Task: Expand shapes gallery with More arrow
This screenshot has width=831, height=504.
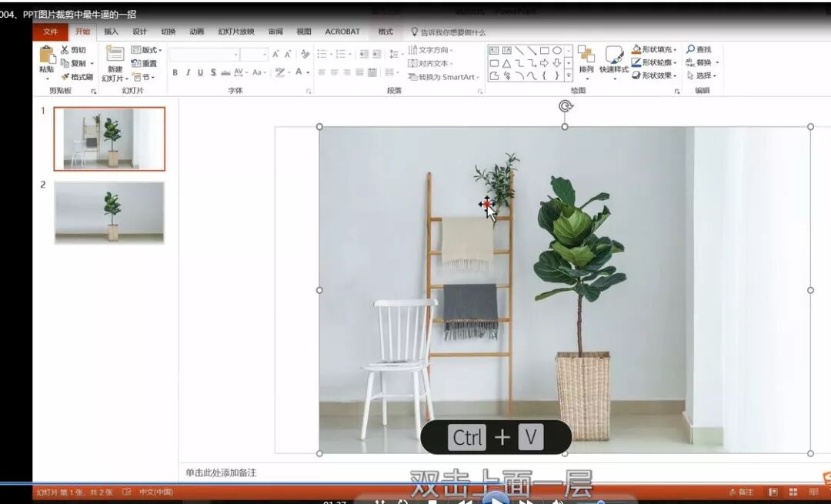Action: click(569, 75)
